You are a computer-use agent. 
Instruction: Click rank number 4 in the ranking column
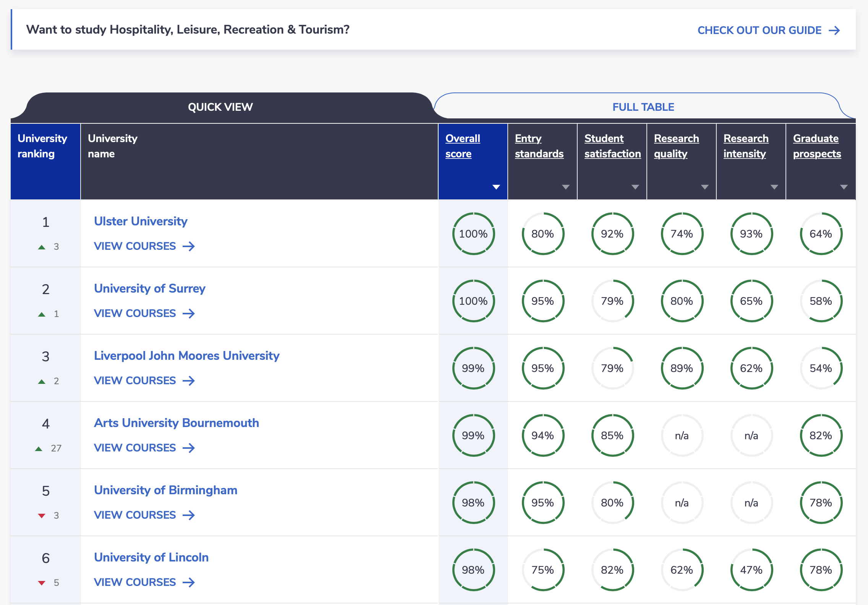pos(45,424)
